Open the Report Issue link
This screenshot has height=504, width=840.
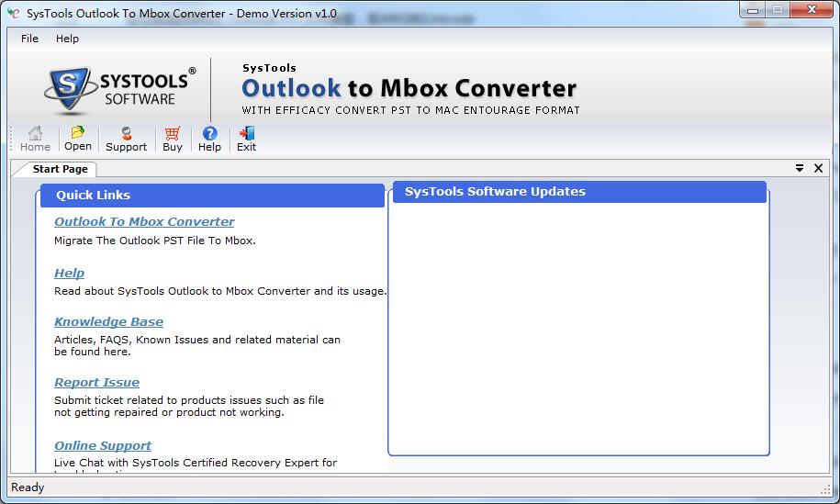point(97,383)
